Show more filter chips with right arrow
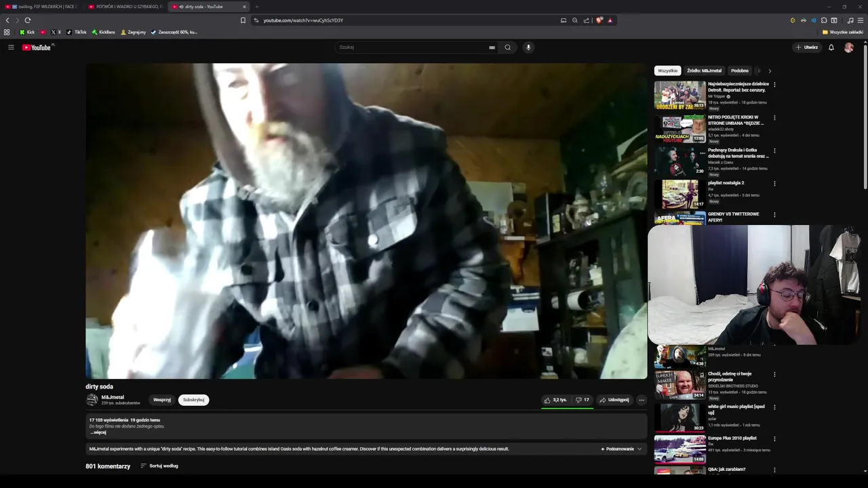Viewport: 868px width, 488px height. coord(770,70)
